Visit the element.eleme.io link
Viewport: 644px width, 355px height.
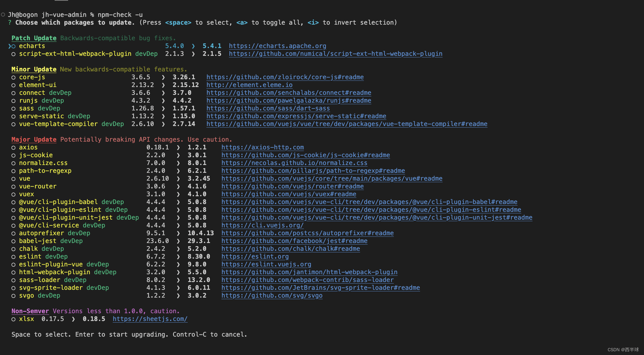(x=249, y=85)
